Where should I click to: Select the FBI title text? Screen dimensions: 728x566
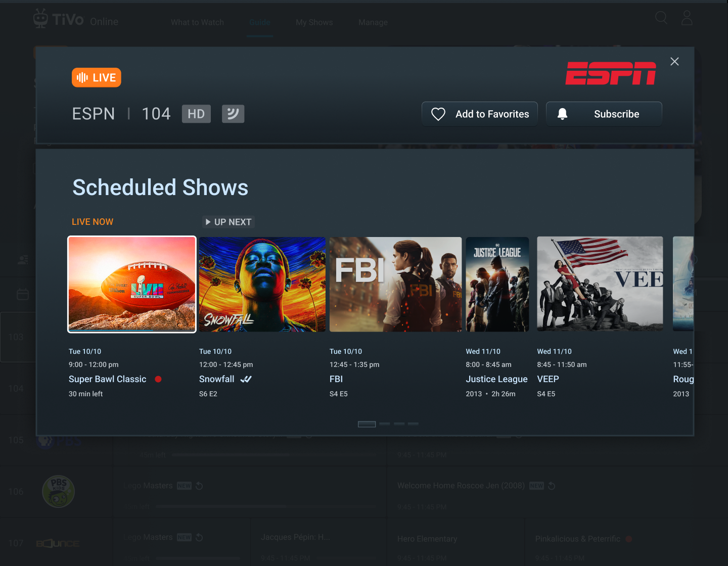[336, 379]
